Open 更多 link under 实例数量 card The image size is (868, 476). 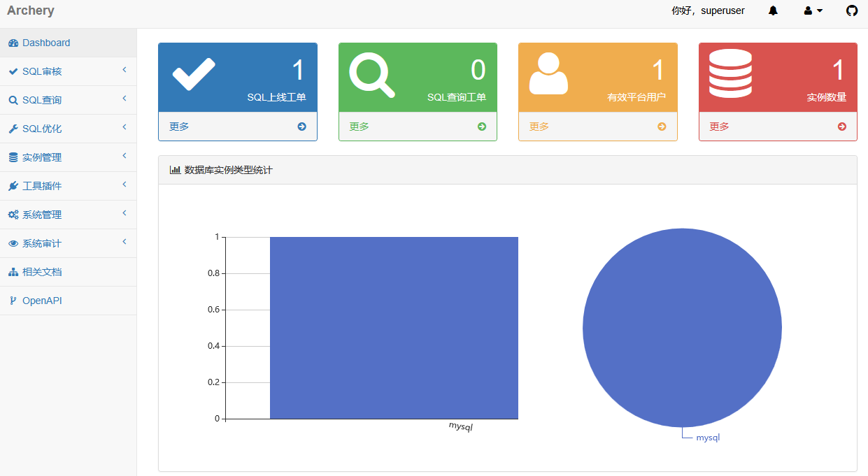[x=720, y=127]
